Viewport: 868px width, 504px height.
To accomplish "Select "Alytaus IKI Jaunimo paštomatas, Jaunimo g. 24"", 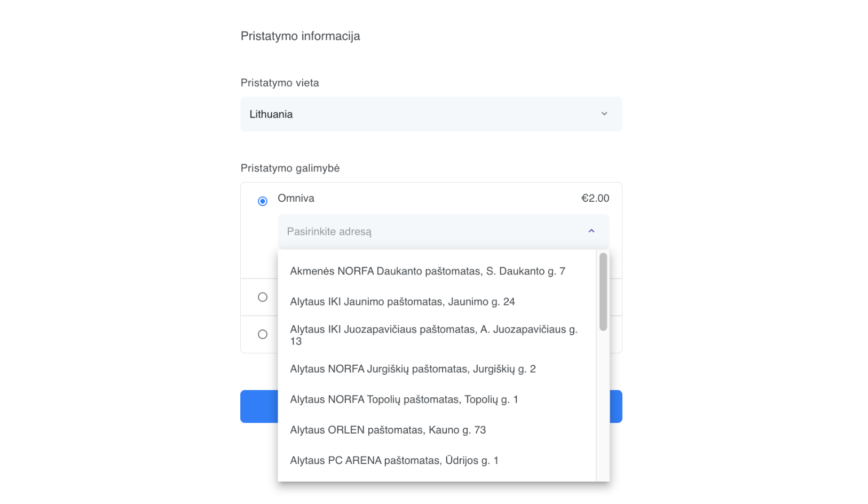I will (402, 301).
